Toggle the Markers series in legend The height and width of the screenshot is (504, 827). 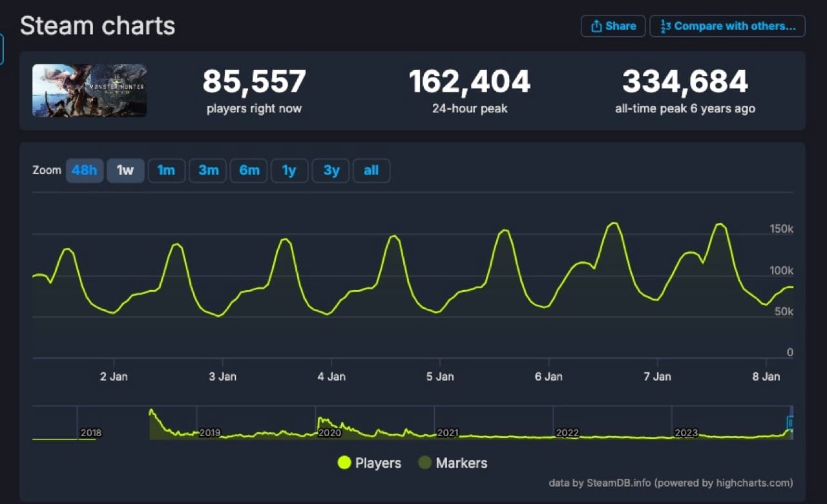(453, 463)
